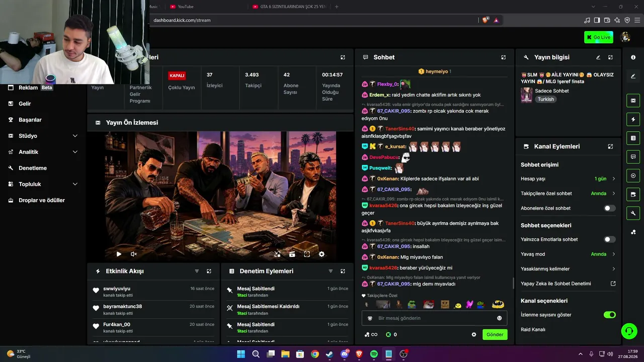This screenshot has height=362, width=644.
Task: Click the Kick points balance icon
Action: point(388,334)
